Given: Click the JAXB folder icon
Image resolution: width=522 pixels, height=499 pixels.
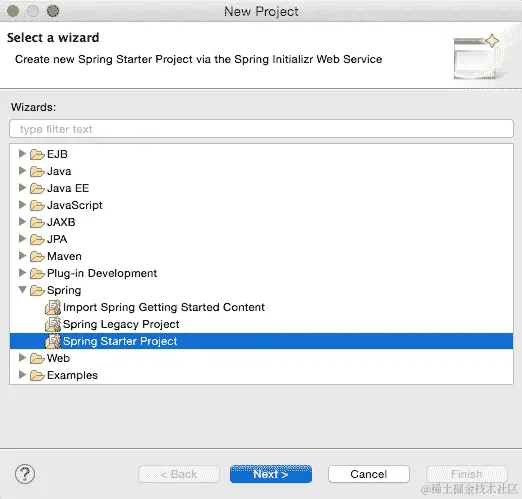Looking at the screenshot, I should (37, 222).
